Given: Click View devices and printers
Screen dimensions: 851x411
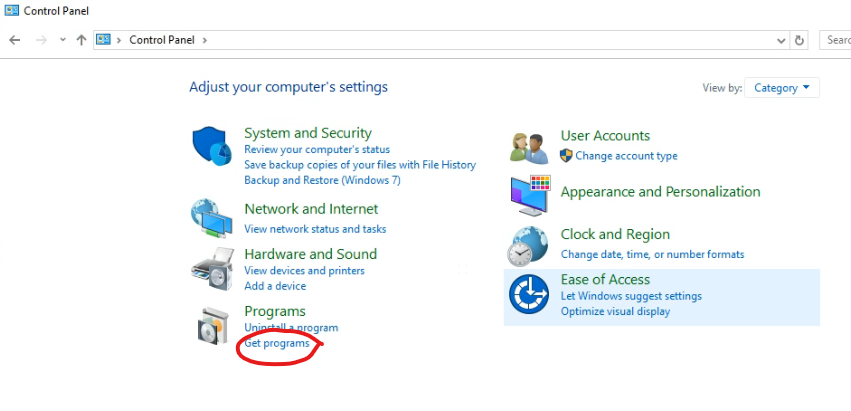Looking at the screenshot, I should [304, 270].
